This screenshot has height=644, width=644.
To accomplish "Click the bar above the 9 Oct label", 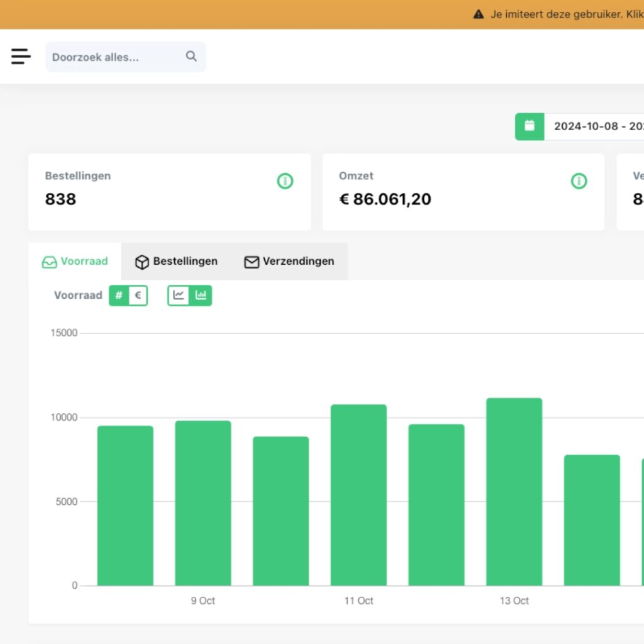I will tap(203, 503).
